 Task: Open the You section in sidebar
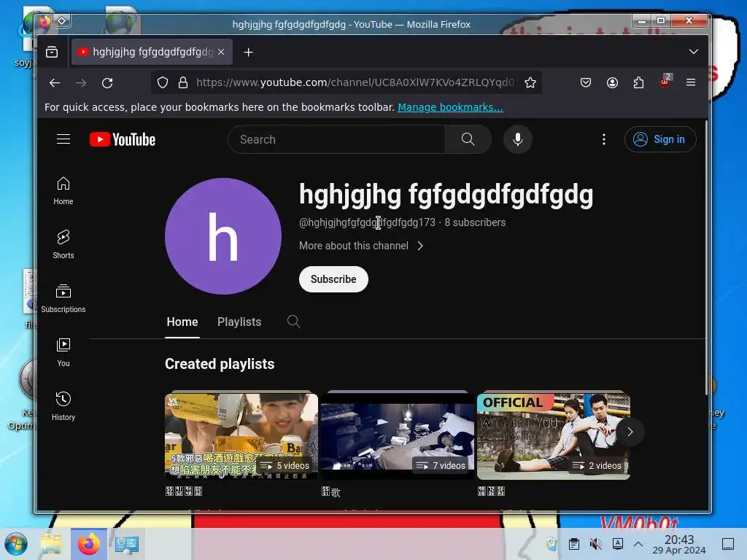point(63,352)
